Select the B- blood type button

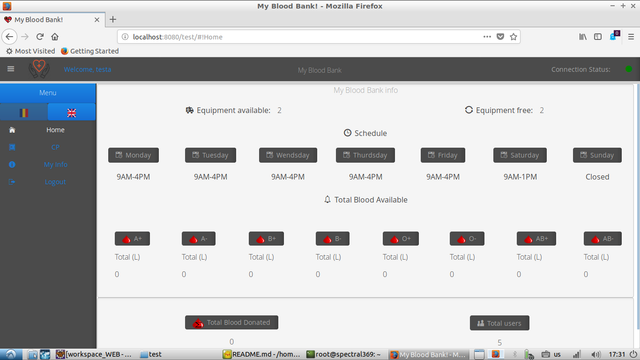[332, 239]
